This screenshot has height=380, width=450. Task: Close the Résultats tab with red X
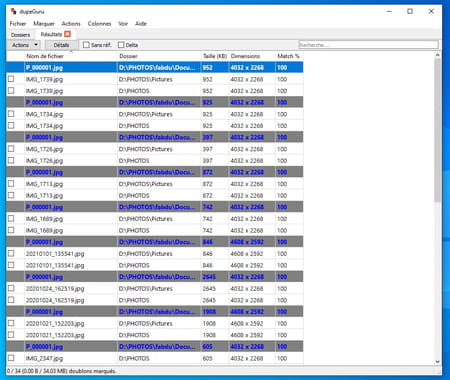[x=67, y=34]
